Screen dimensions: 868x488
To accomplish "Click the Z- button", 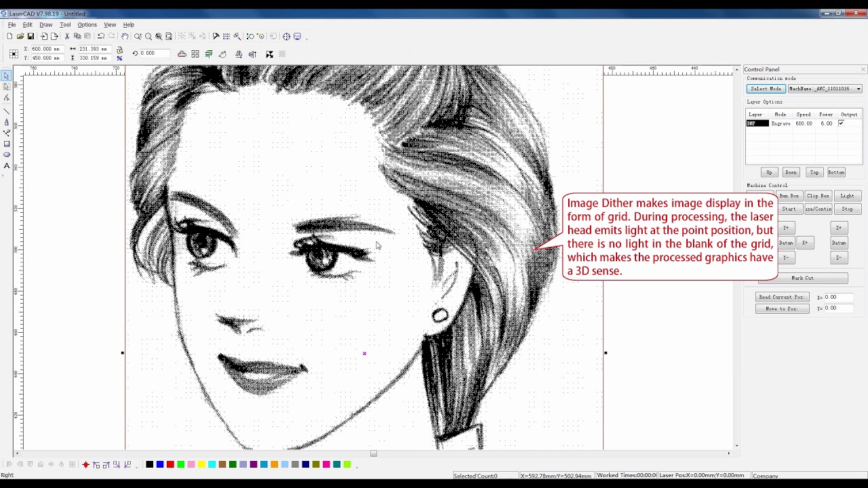I will point(839,258).
